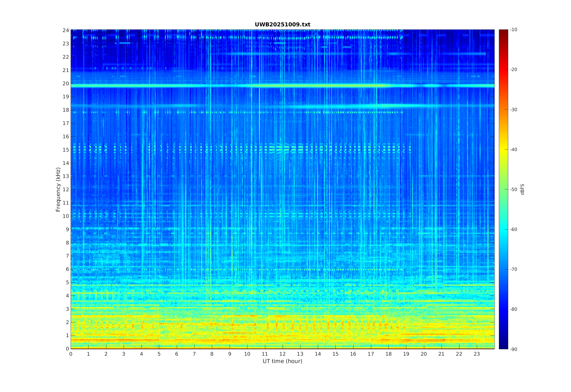Click the 24 kHz frequency tick label
This screenshot has width=571, height=392.
point(66,30)
